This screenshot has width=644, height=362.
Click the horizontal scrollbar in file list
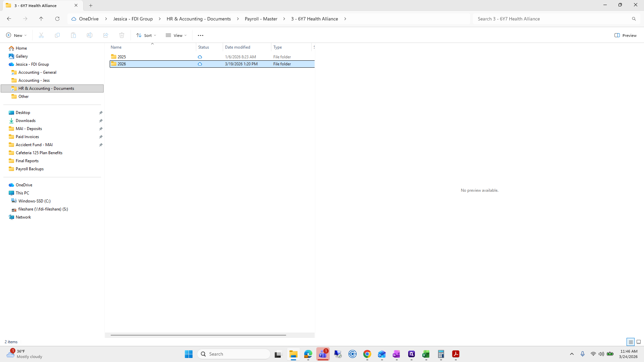pos(198,335)
